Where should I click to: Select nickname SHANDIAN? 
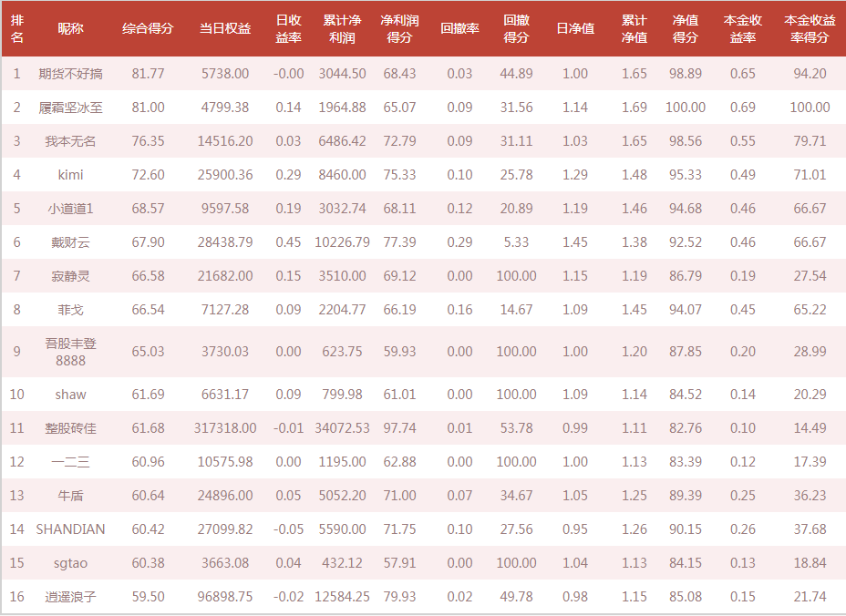(71, 529)
